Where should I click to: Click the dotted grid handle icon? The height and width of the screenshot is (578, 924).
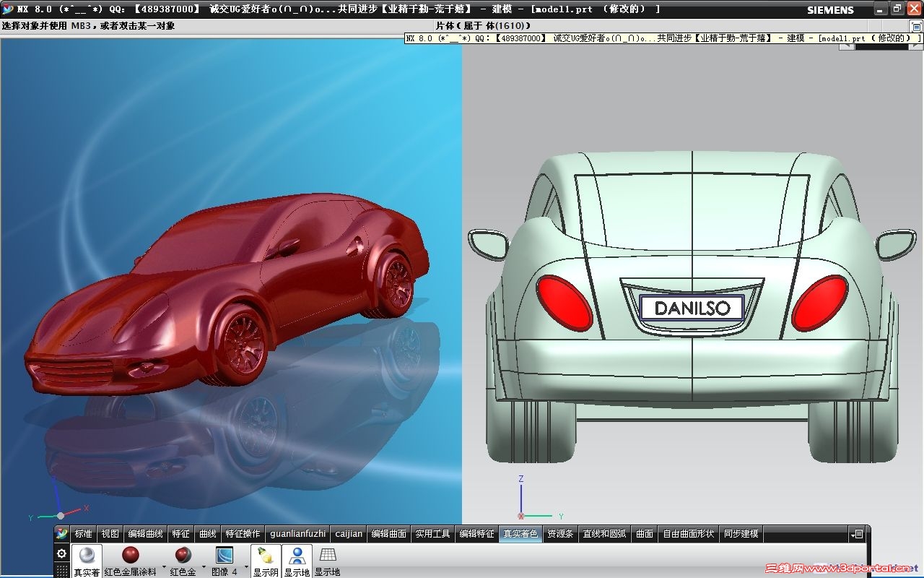pyautogui.click(x=62, y=571)
